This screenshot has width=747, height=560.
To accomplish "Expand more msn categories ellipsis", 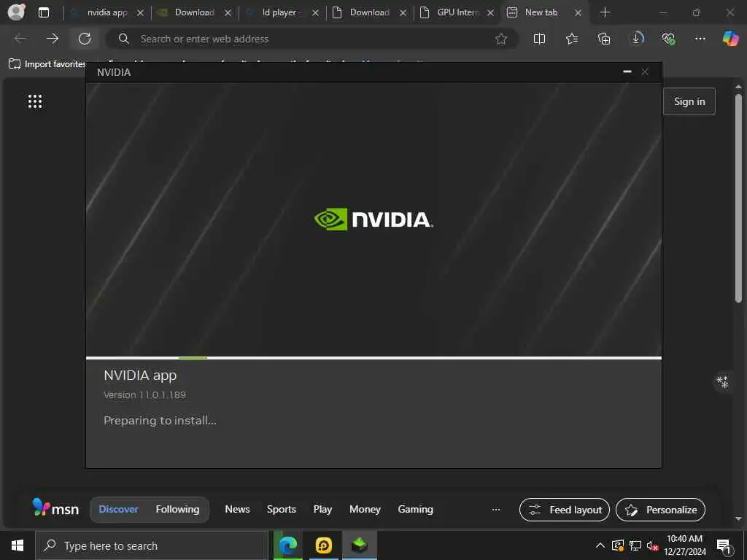I will pos(496,510).
